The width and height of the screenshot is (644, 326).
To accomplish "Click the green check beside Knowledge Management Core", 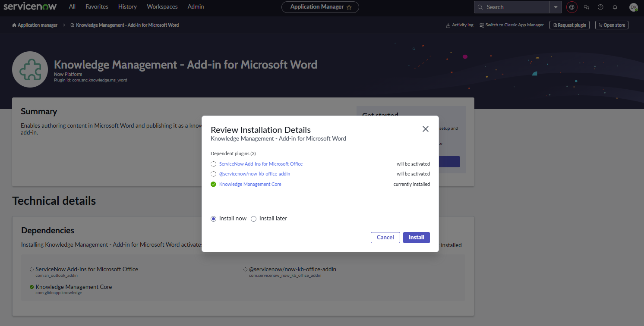I will (x=213, y=184).
